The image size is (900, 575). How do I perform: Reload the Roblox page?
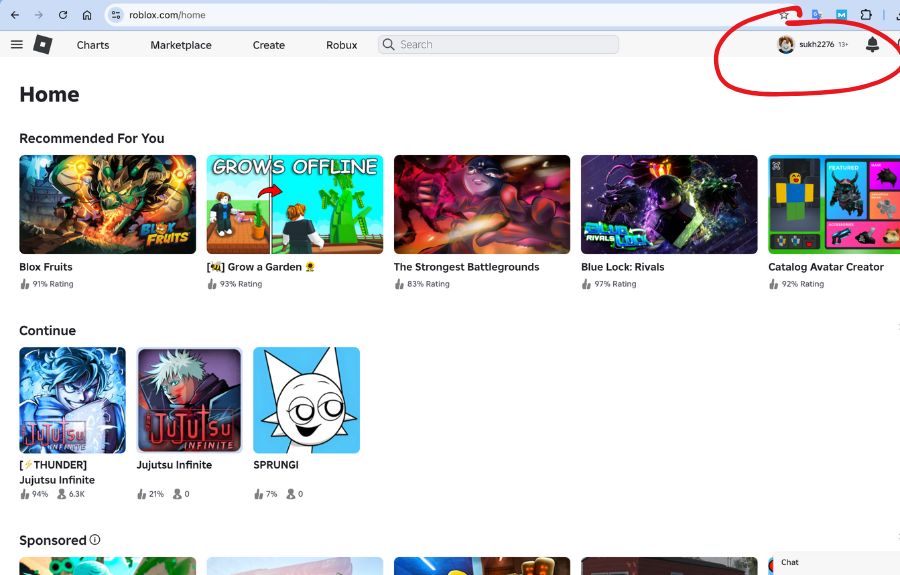63,15
